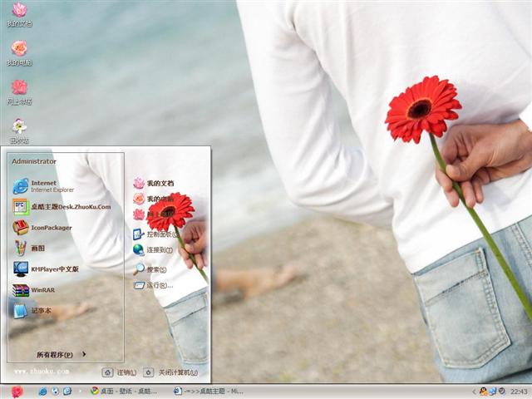Select the 回收站 recycle bin desktop icon
This screenshot has height=399, width=532.
(x=19, y=131)
